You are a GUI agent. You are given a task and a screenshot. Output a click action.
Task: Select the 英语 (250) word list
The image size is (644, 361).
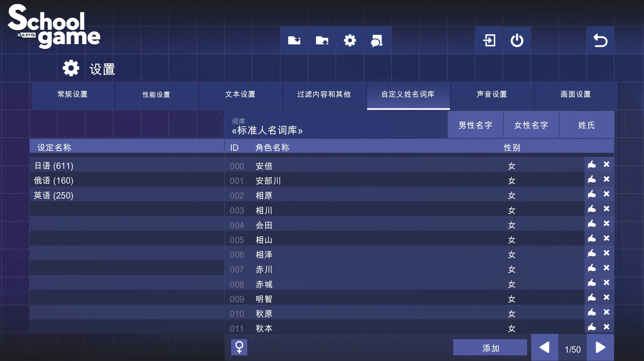[x=53, y=196]
